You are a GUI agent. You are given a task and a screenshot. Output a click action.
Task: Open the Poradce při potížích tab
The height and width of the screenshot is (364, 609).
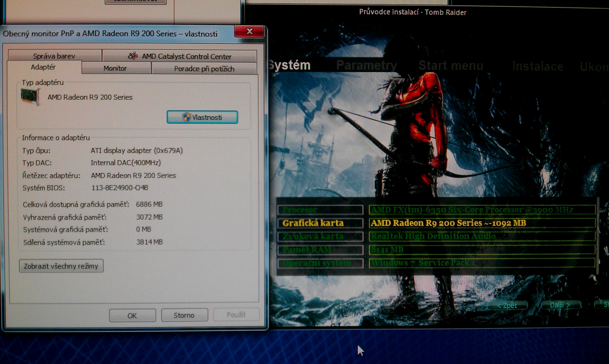point(204,68)
